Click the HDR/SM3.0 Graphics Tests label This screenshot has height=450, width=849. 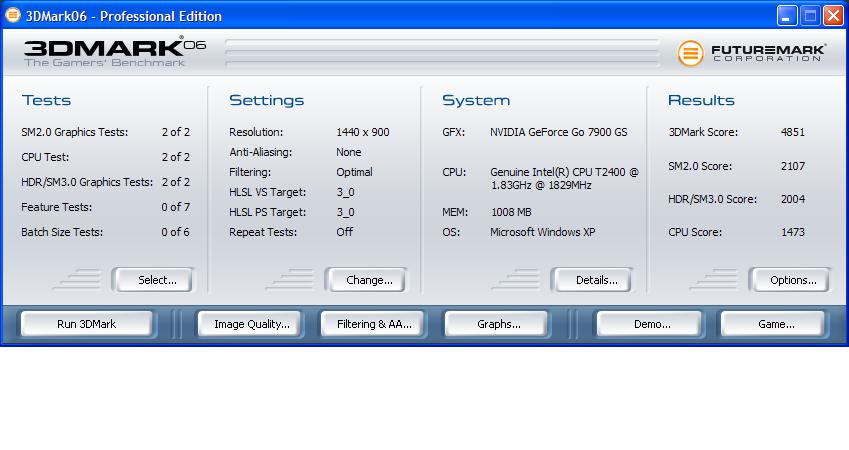point(87,182)
